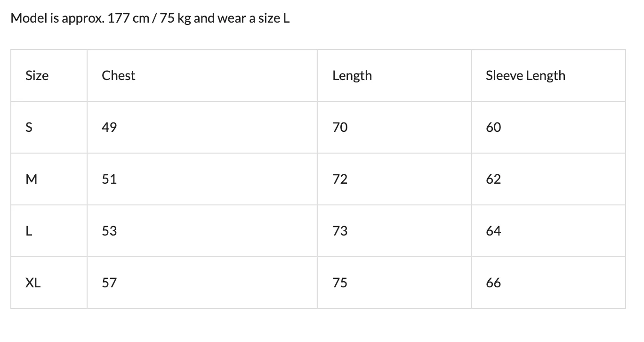Click the Length column header

click(x=394, y=75)
